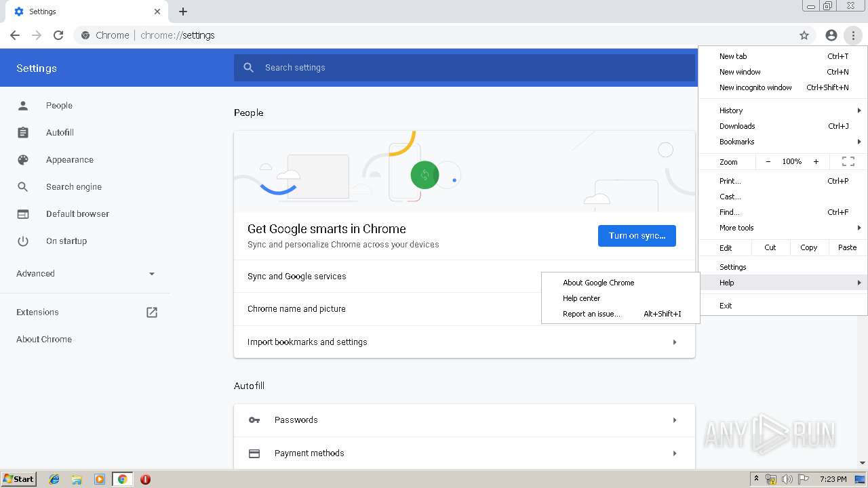Click the Passwords key icon
Image resolution: width=868 pixels, height=488 pixels.
coord(254,420)
